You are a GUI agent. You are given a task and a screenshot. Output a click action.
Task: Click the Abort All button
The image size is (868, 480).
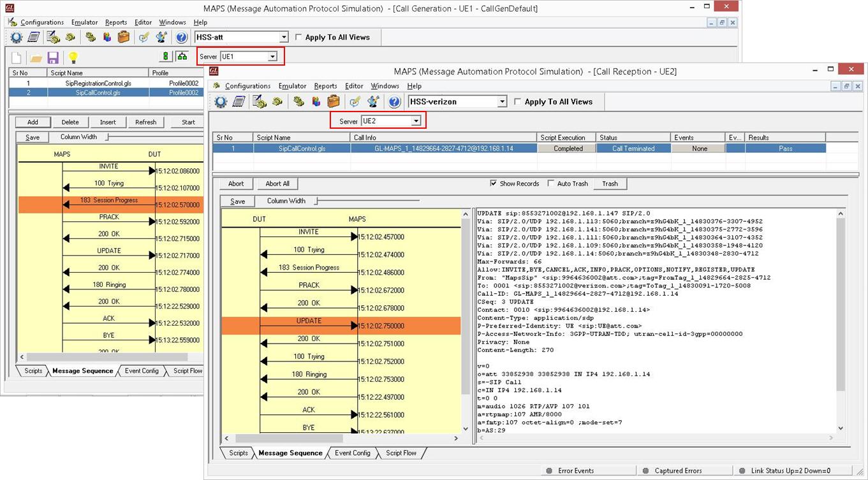(277, 184)
